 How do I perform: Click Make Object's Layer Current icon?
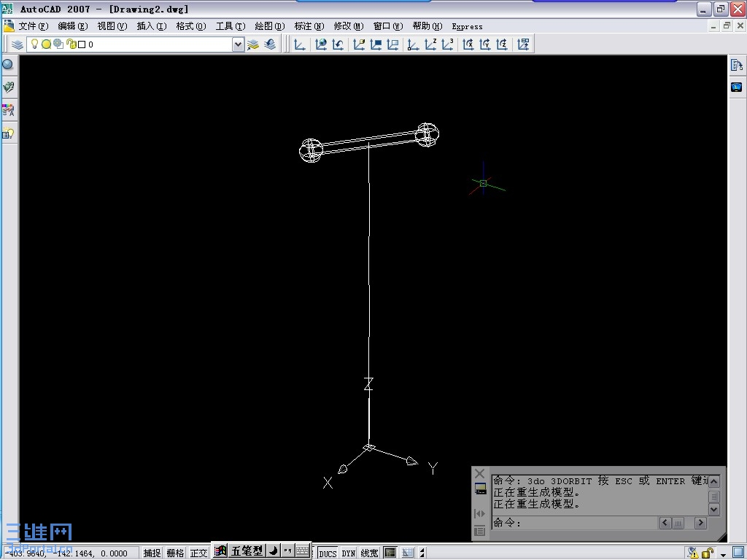point(253,44)
